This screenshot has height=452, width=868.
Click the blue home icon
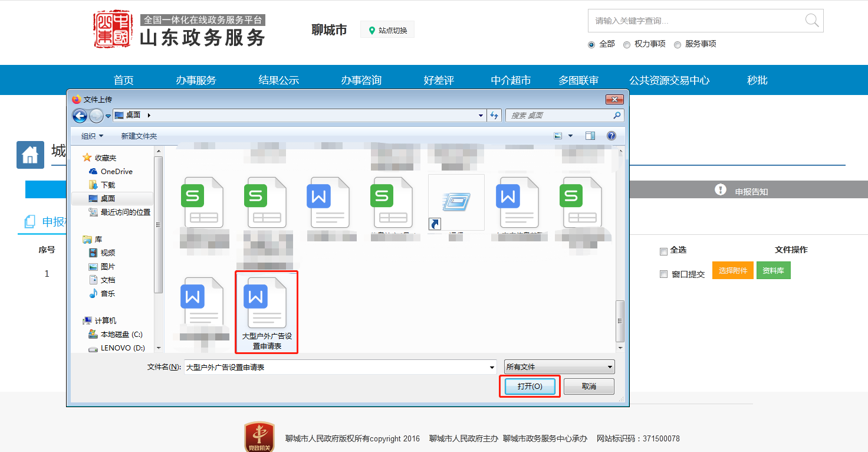[x=30, y=155]
